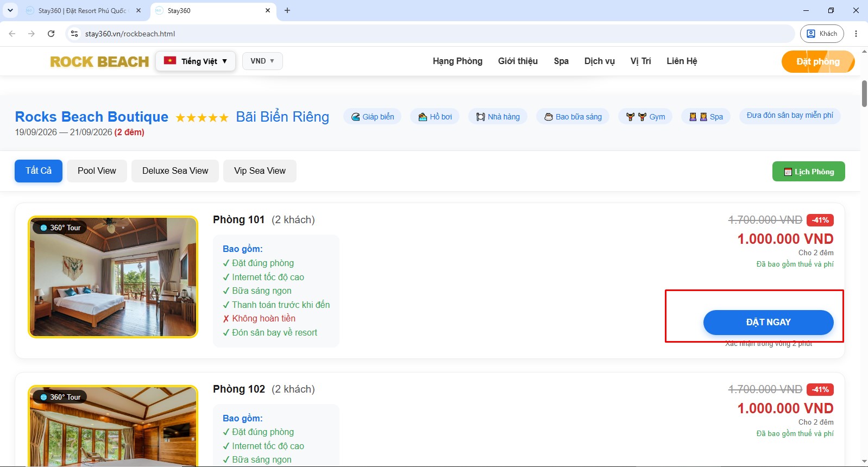Select the Deluxe Sea View filter tab
Viewport: 868px width, 467px height.
click(x=175, y=171)
